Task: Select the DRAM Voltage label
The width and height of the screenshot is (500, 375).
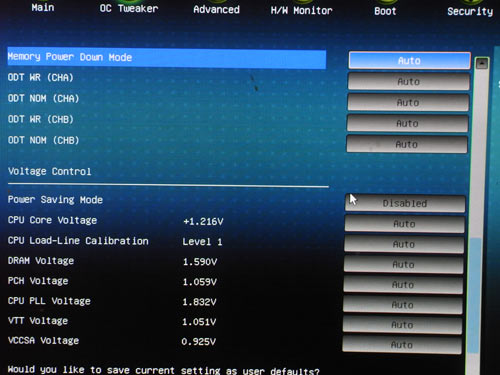Action: (x=41, y=261)
